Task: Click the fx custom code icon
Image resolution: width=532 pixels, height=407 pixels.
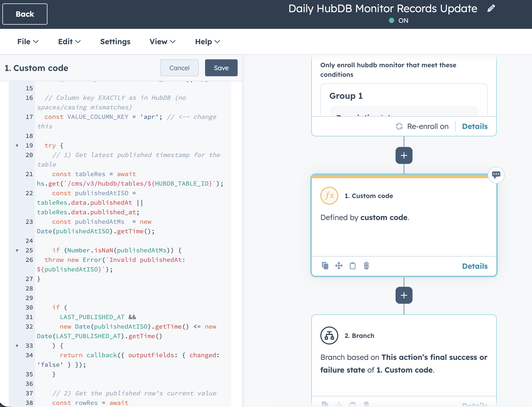Action: tap(329, 196)
